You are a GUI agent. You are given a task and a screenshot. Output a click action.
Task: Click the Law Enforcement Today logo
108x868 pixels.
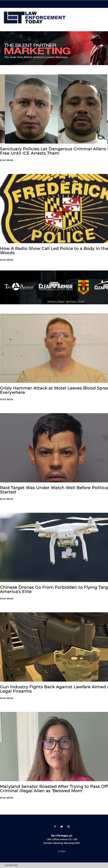pos(35,18)
